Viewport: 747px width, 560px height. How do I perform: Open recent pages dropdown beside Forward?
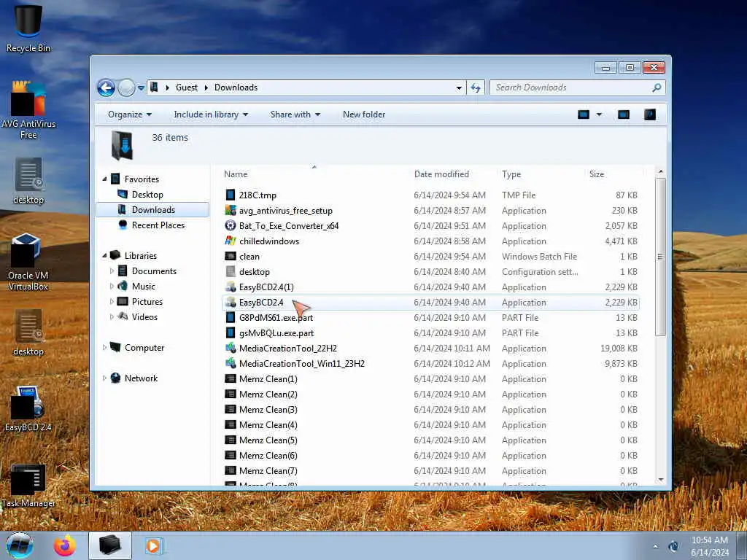coord(141,87)
